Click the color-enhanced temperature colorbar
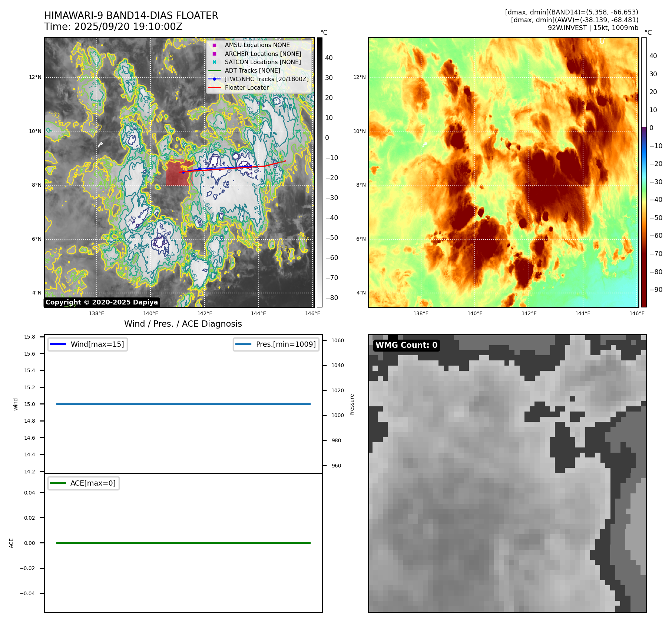Image resolution: width=672 pixels, height=626 pixels. (644, 172)
